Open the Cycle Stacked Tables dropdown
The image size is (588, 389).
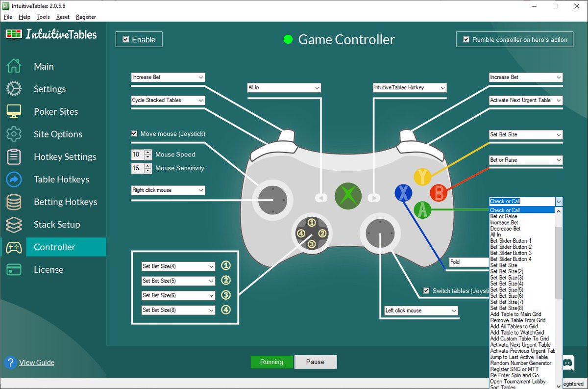pos(168,100)
